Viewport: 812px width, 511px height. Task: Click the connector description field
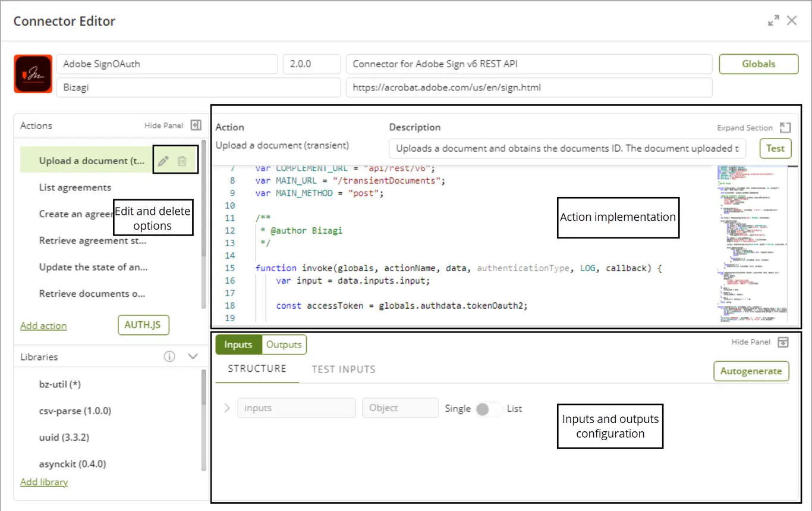point(529,64)
